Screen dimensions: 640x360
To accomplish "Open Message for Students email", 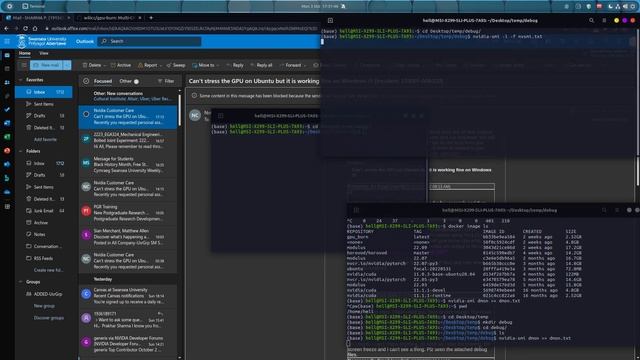I will 128,164.
